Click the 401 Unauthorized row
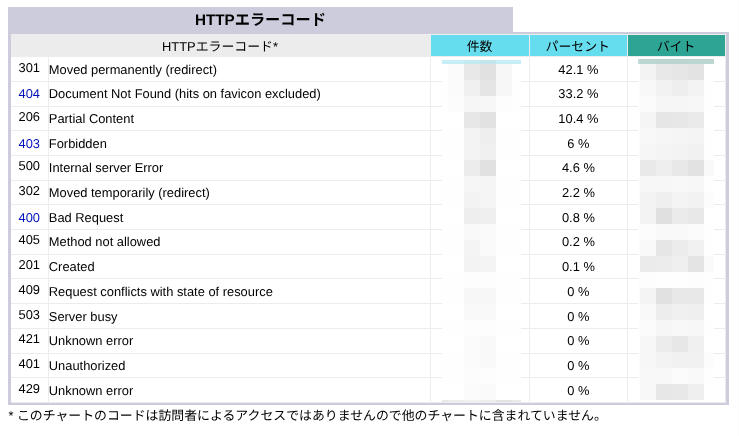The width and height of the screenshot is (739, 436). click(x=368, y=365)
